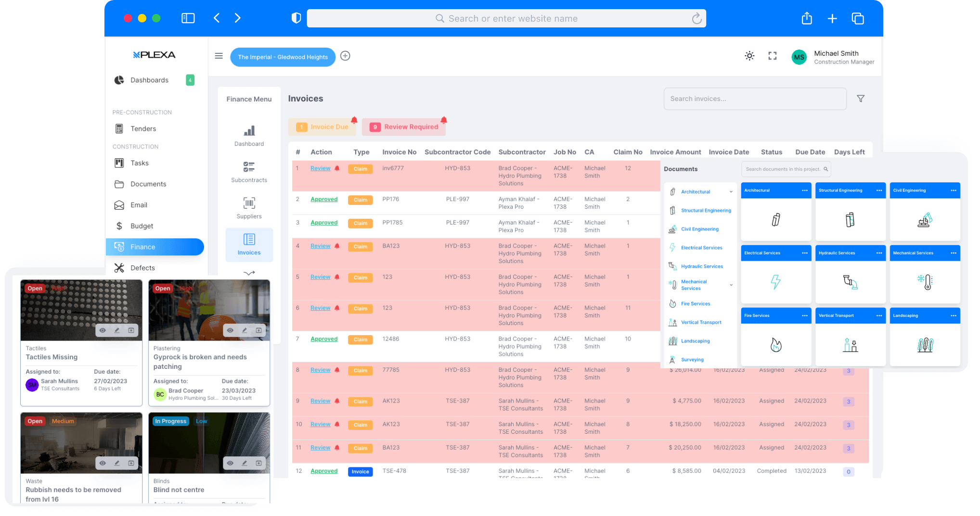Select the Budget sidebar icon
Viewport: 980px width, 516px height.
[x=119, y=226]
